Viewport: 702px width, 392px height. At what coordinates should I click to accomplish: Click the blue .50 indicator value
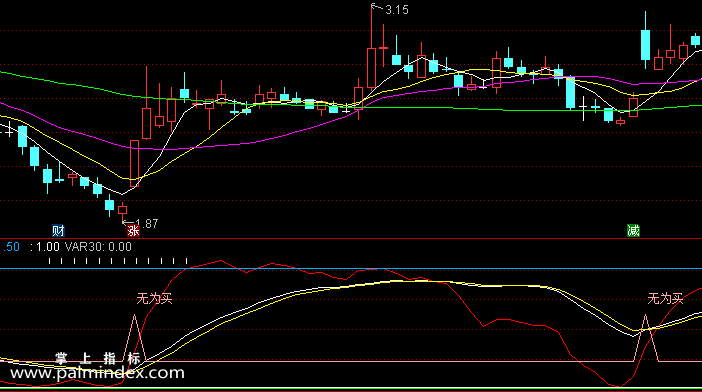(x=11, y=247)
